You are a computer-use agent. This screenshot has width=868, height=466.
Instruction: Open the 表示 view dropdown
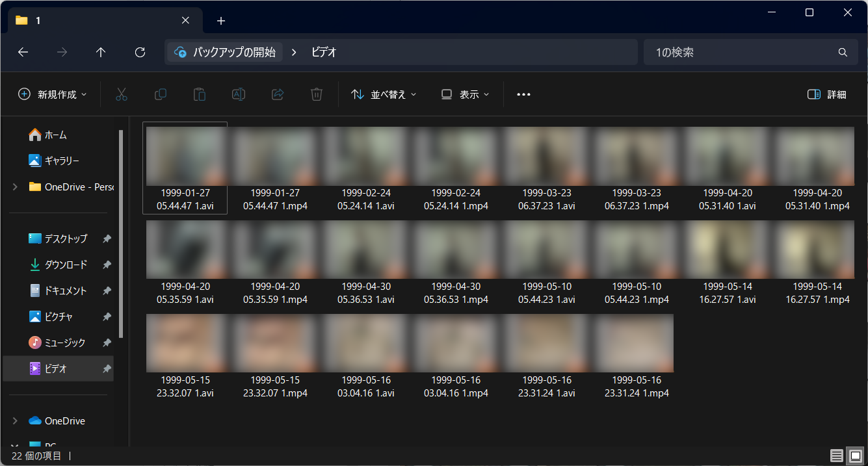465,94
